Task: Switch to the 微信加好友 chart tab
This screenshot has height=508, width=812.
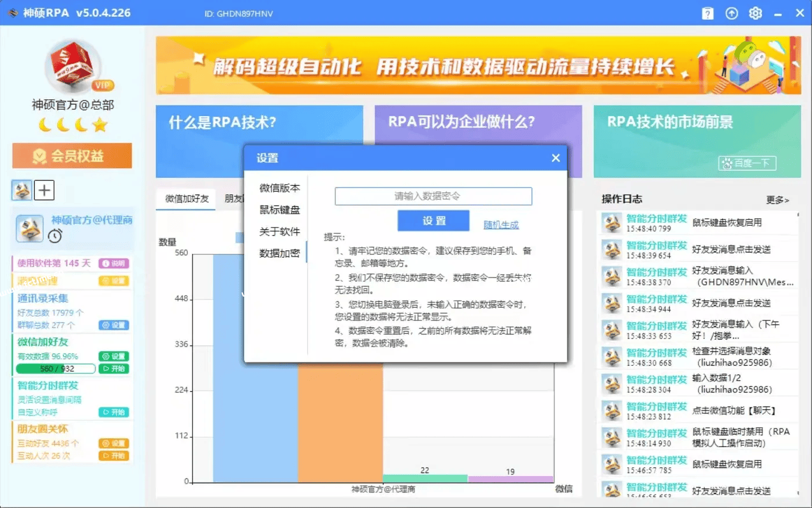Action: [x=187, y=199]
